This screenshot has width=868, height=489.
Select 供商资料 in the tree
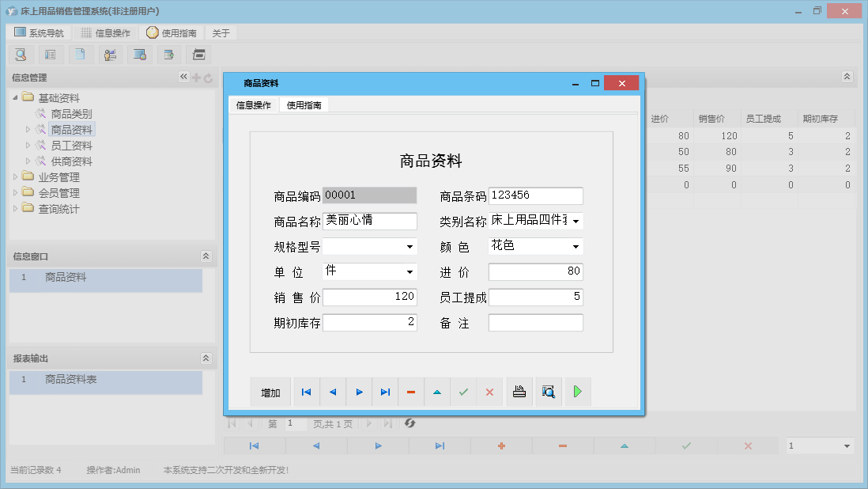[x=71, y=161]
